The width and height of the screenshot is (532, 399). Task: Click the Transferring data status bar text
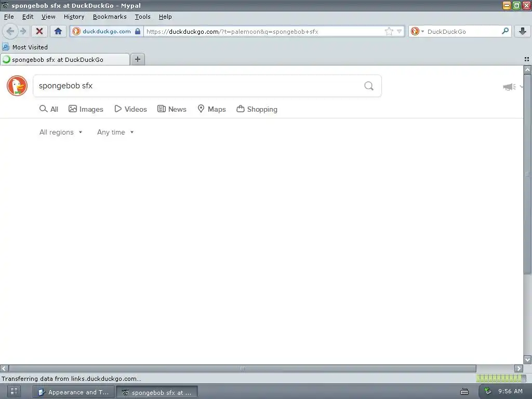(71, 379)
